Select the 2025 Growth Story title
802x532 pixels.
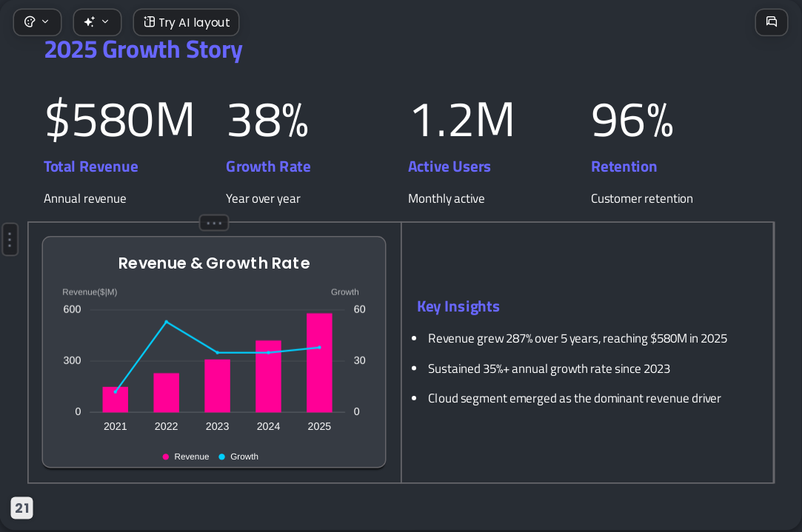point(143,50)
